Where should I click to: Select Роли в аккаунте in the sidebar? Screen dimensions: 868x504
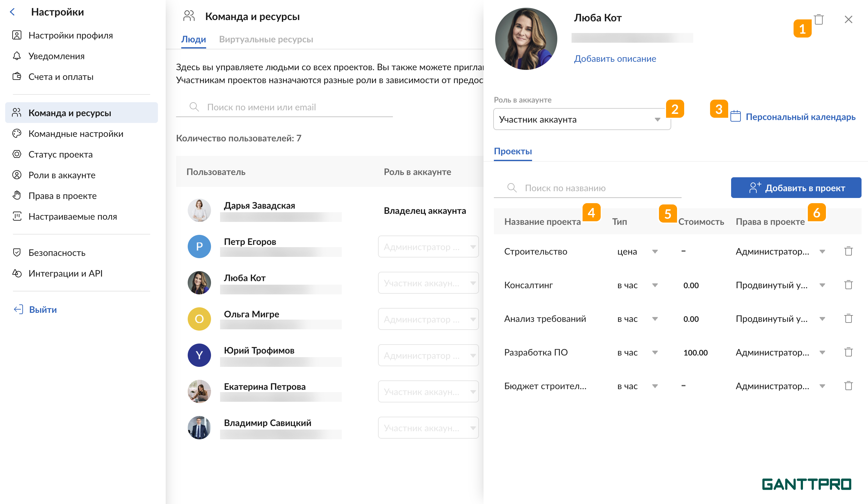click(62, 175)
